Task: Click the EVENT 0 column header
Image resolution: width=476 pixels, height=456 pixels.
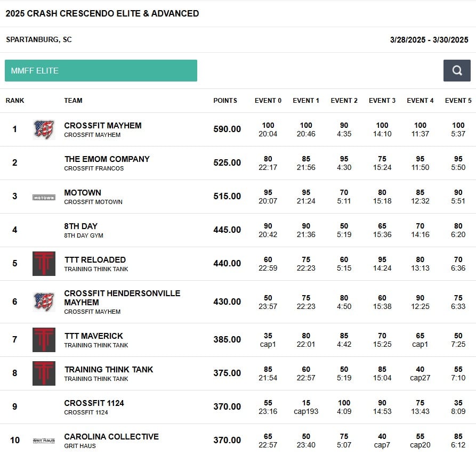Action: click(x=268, y=101)
